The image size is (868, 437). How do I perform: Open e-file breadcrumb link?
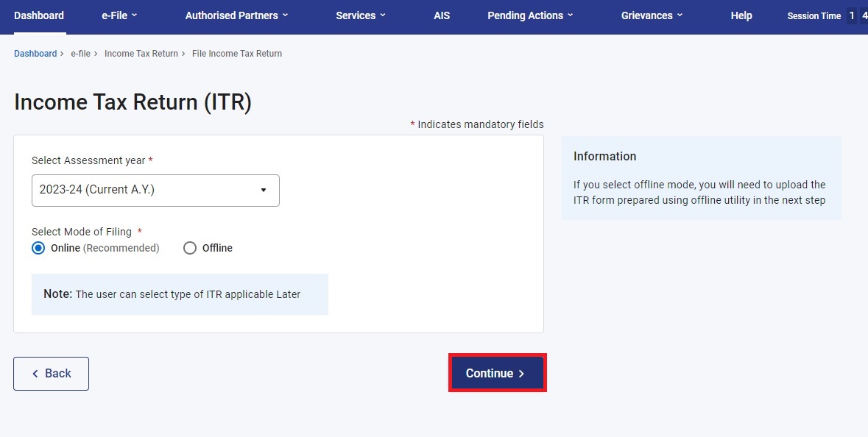point(80,53)
